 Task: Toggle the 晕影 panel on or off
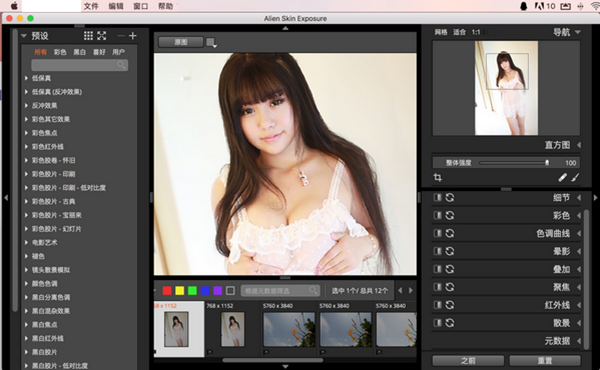pyautogui.click(x=437, y=251)
